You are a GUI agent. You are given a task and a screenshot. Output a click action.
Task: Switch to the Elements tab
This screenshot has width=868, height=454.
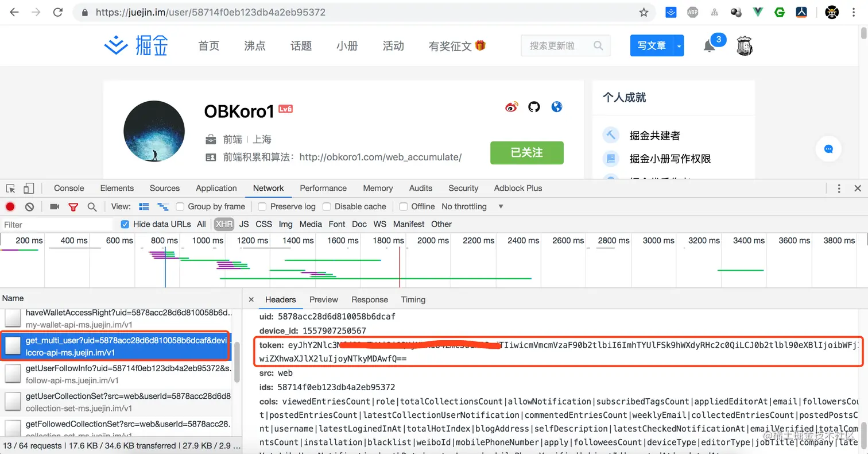117,188
